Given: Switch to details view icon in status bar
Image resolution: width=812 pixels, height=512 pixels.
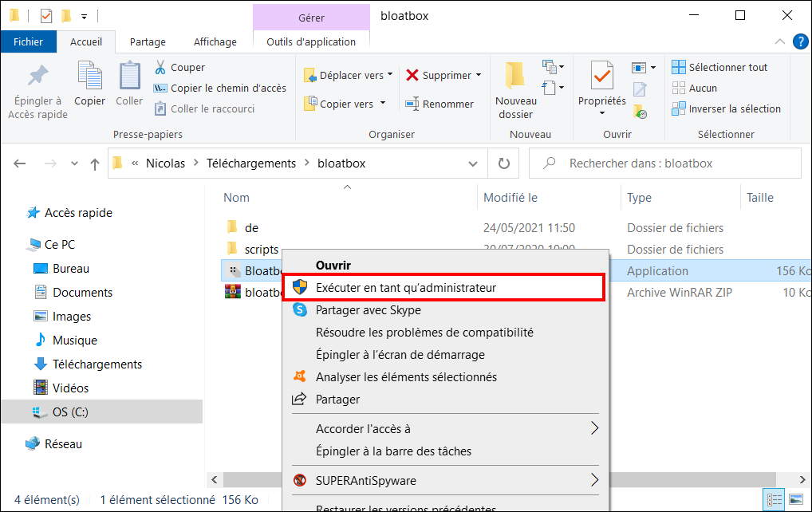Looking at the screenshot, I should click(775, 499).
